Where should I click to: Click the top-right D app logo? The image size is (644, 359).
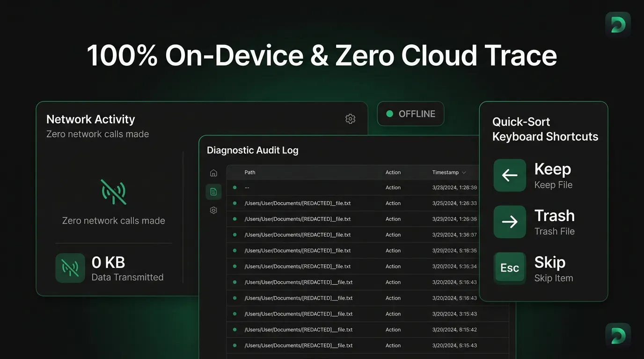[618, 25]
